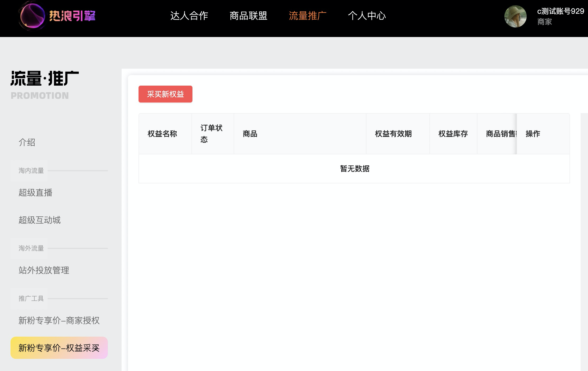Click the 流量·推广 page heading
Viewport: 588px width, 371px height.
click(45, 78)
